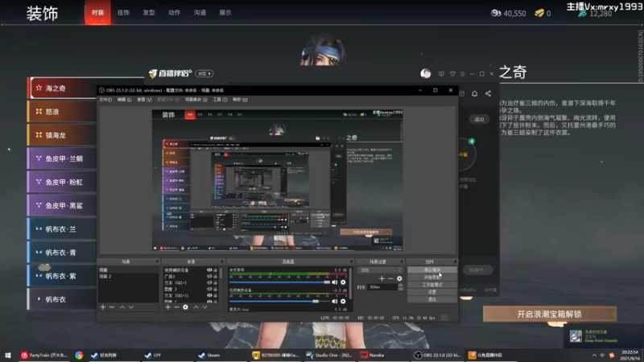Screen dimensions: 644x362
Task: Mute the 台式音响 mixer channel
Action: pos(335,282)
